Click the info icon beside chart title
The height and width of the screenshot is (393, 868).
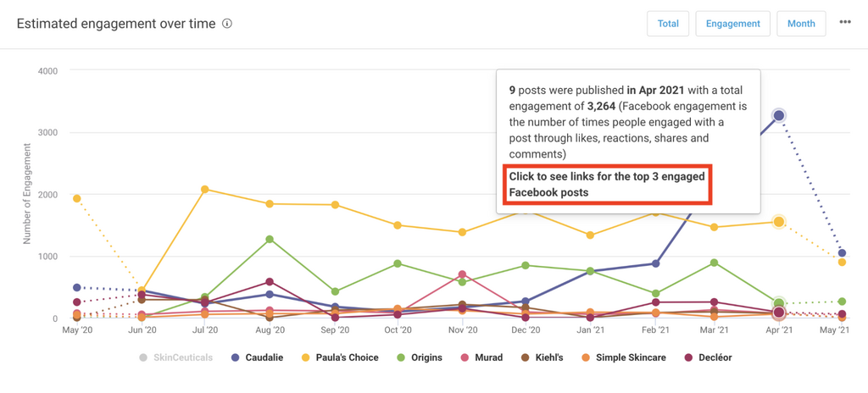(x=227, y=24)
